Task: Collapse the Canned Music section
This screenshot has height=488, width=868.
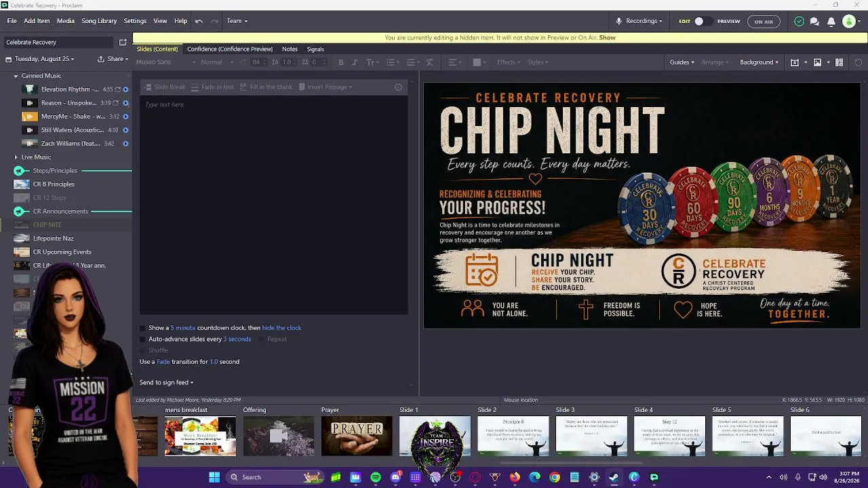Action: 16,76
